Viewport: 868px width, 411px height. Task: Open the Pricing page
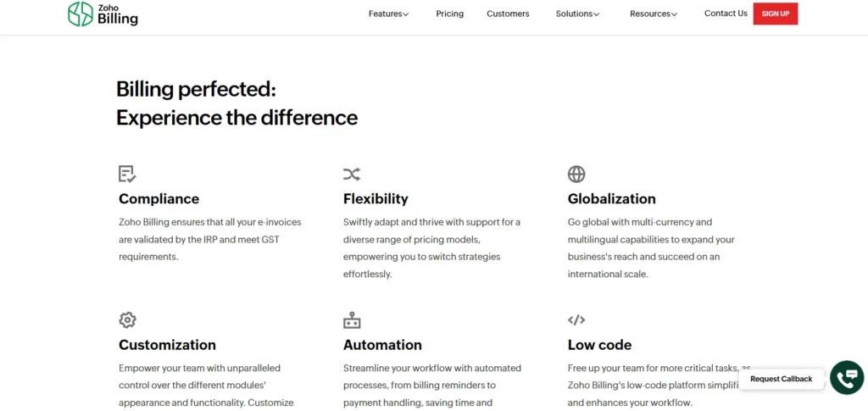point(449,14)
